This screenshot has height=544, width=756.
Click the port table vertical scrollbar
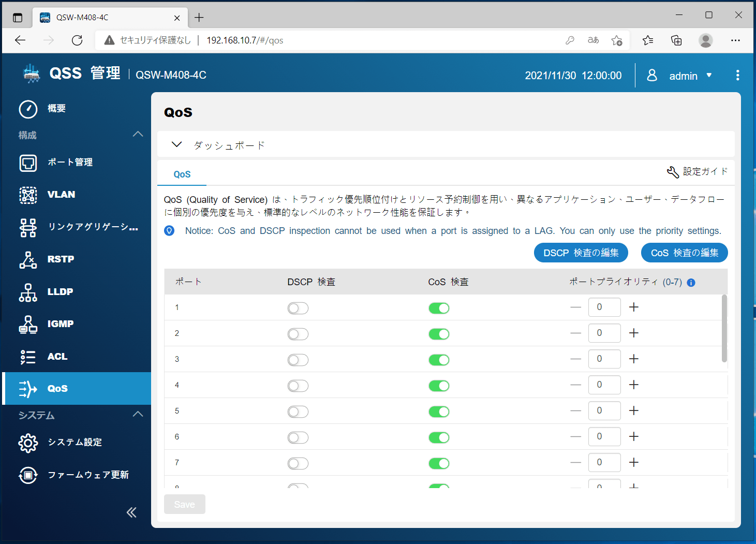point(724,329)
